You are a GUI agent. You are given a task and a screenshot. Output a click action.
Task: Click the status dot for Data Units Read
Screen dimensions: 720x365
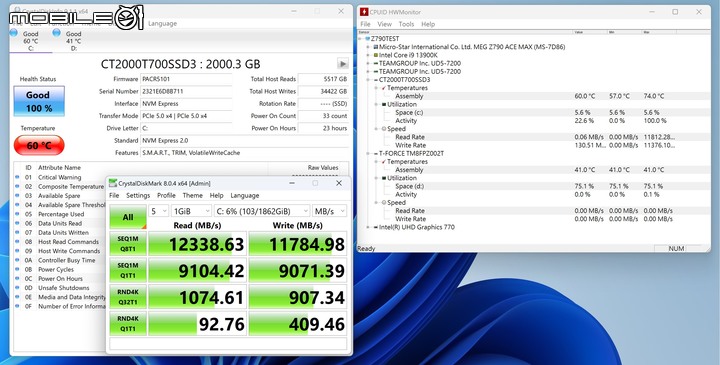[17, 223]
